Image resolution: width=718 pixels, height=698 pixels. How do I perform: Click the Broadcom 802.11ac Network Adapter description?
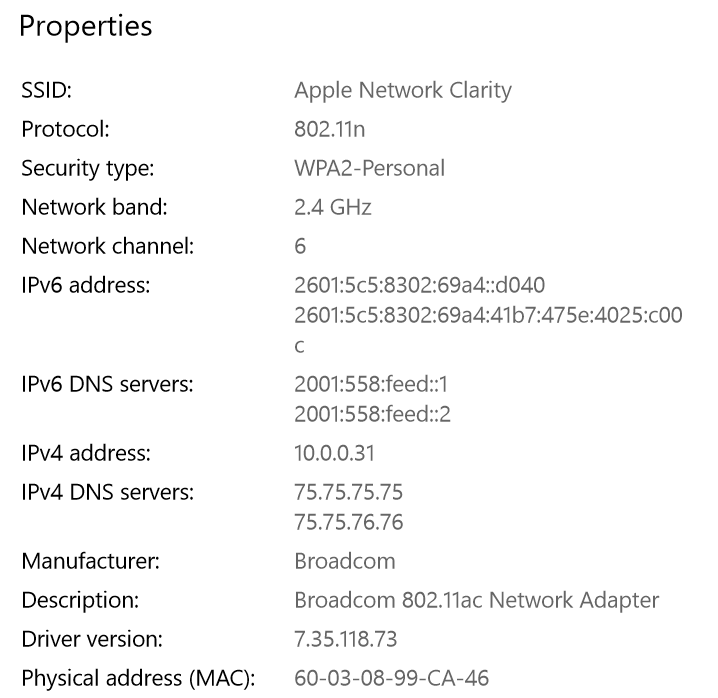[x=476, y=601]
